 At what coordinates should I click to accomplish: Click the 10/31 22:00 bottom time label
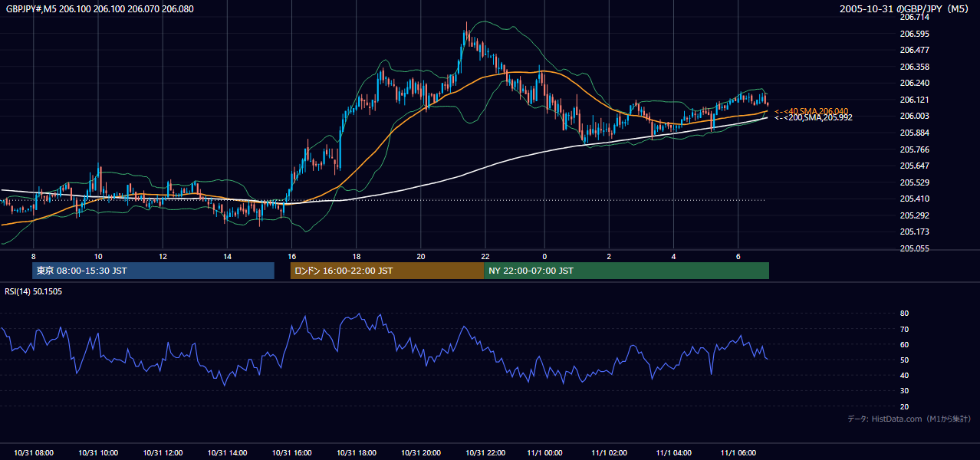[x=485, y=453]
